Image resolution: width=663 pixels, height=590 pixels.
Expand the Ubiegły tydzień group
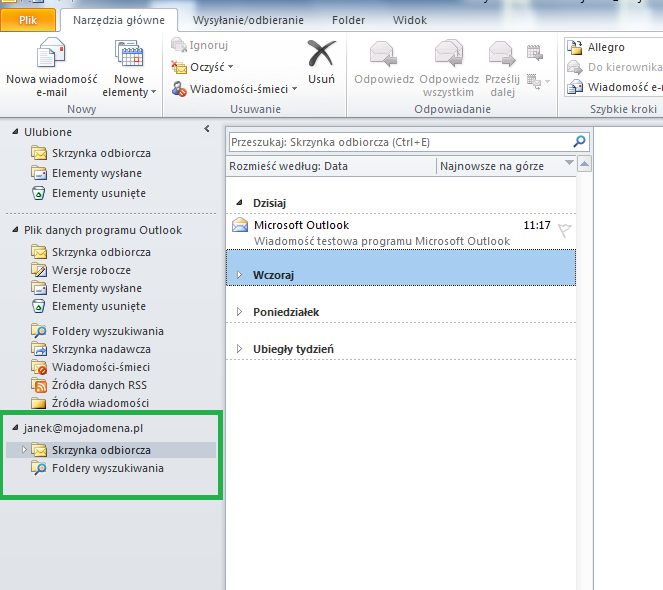coord(239,349)
